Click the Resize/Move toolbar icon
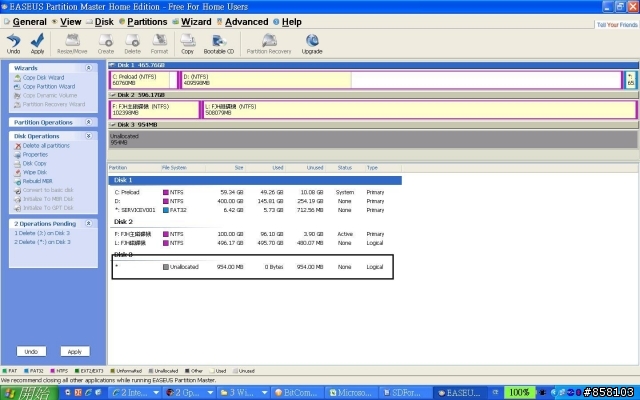The image size is (640, 400). (x=72, y=44)
